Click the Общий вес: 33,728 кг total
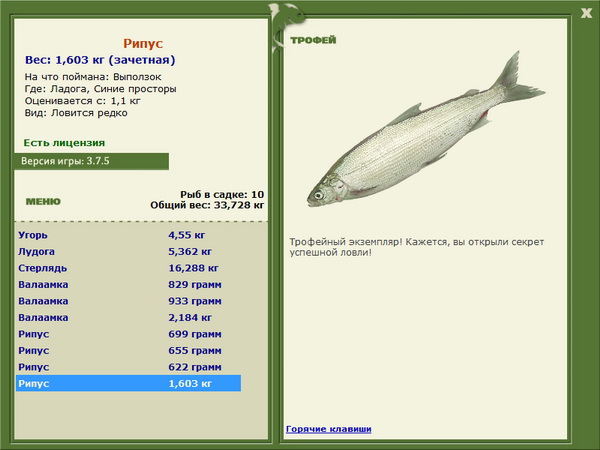600x450 pixels. point(207,205)
